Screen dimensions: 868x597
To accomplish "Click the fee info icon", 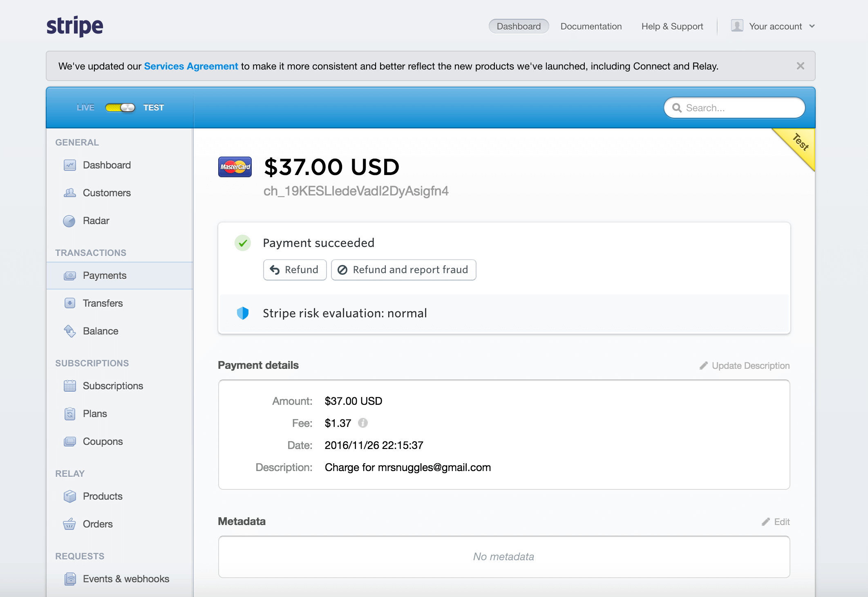I will [x=363, y=423].
